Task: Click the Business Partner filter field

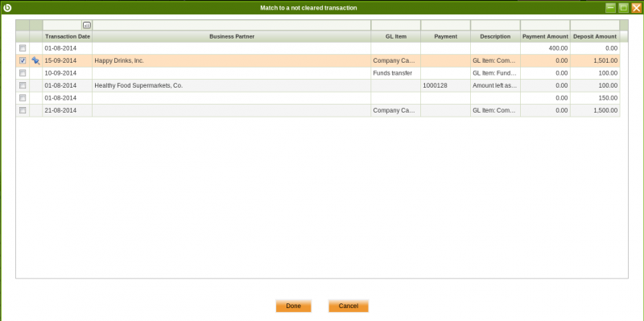Action: coord(232,26)
